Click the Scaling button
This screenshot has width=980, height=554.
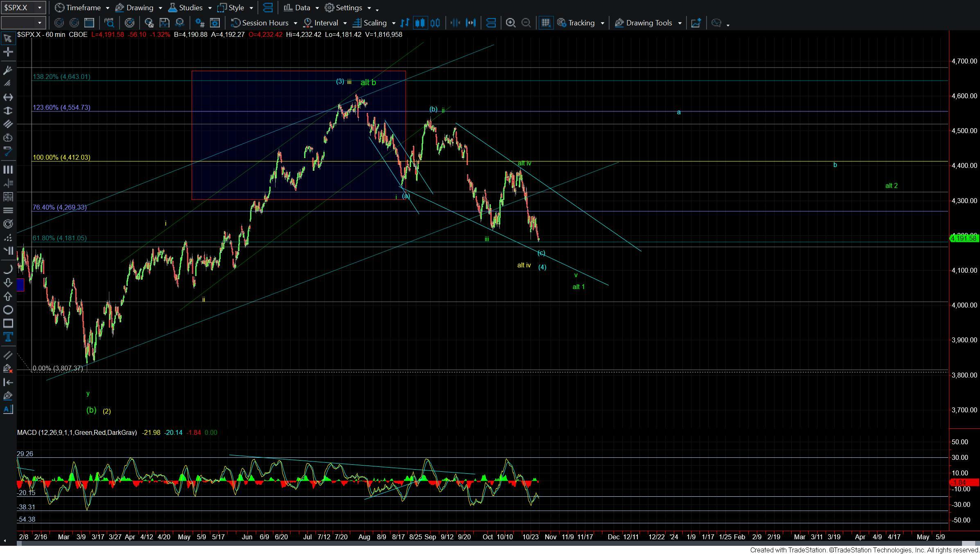(370, 23)
